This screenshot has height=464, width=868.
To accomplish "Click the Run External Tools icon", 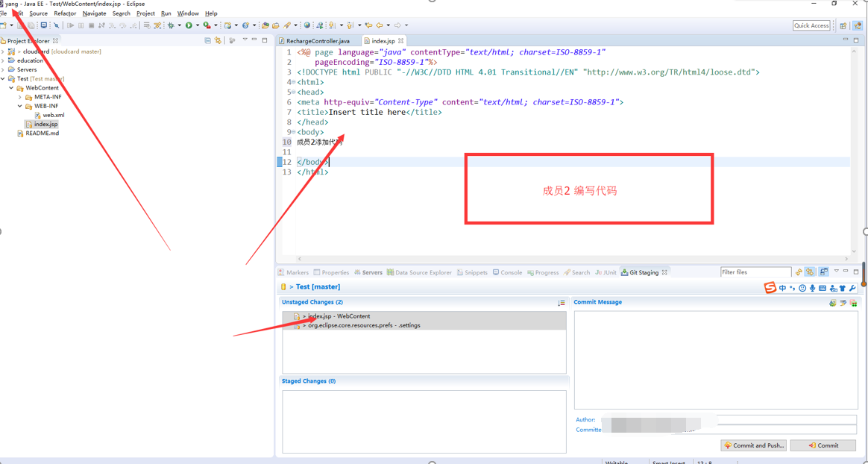I will pos(207,25).
